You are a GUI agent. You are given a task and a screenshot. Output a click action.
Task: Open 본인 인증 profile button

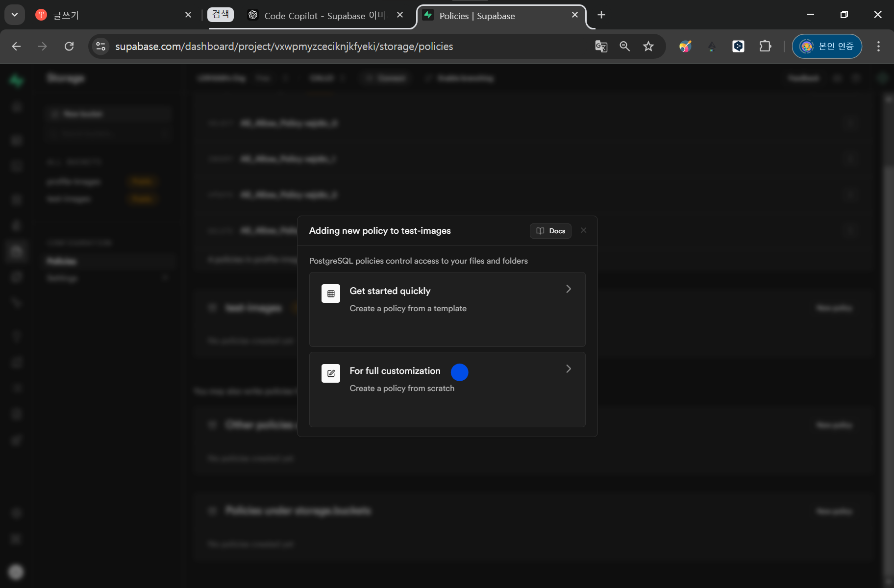pos(827,46)
